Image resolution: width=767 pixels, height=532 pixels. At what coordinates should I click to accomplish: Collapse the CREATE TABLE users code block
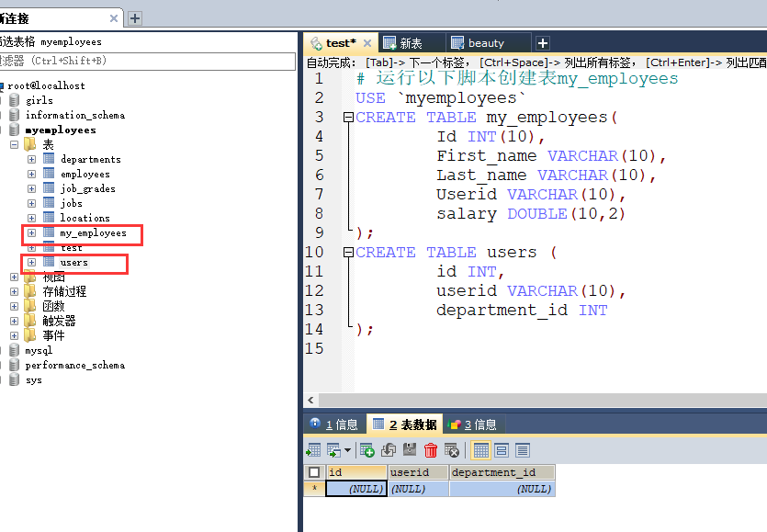[x=348, y=252]
